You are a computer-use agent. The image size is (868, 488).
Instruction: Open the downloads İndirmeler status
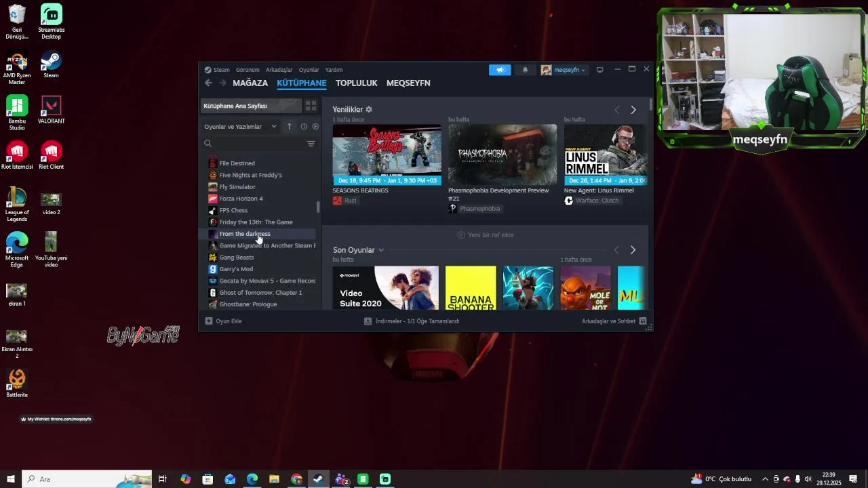pos(412,321)
